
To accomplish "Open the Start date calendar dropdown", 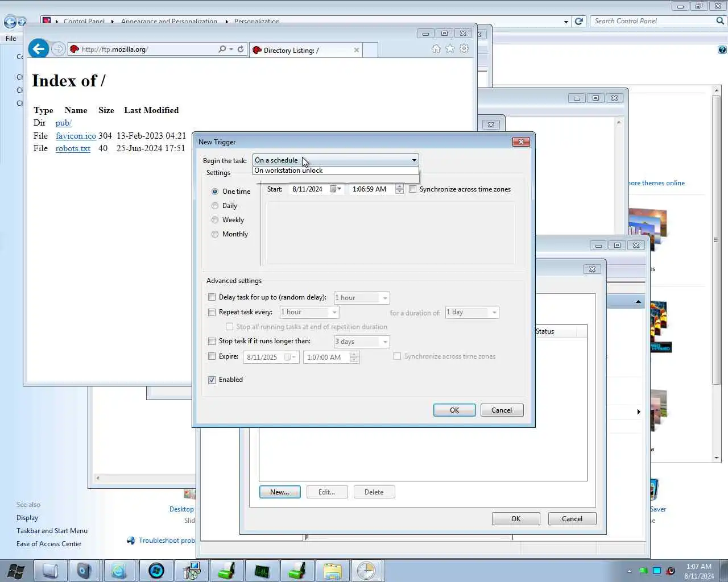I will point(336,189).
